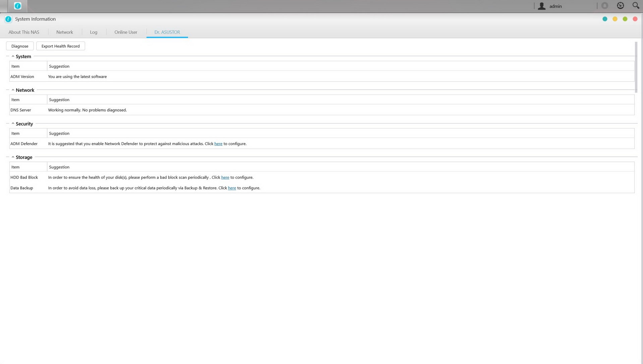Screen dimensions: 643x364
Task: Click the System Information window title icon
Action: pos(8,19)
